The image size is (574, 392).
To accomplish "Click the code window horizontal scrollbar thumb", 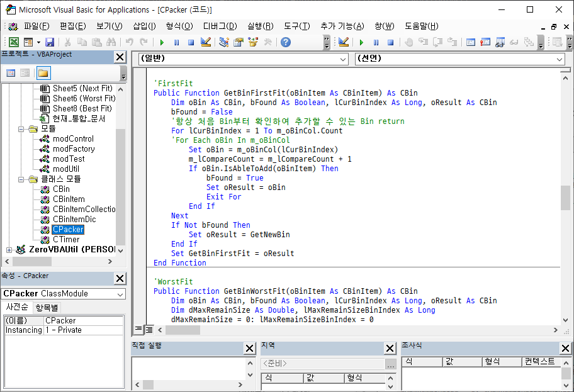I will (183, 330).
